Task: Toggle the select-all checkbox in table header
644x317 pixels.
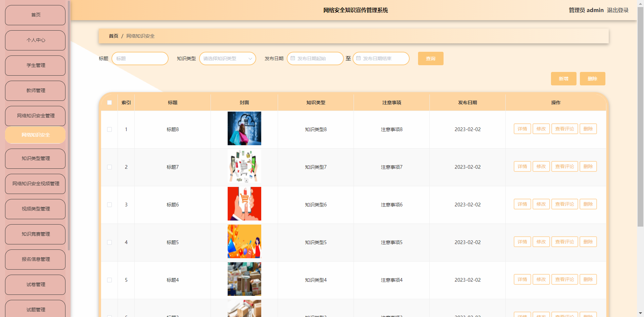Action: [109, 103]
